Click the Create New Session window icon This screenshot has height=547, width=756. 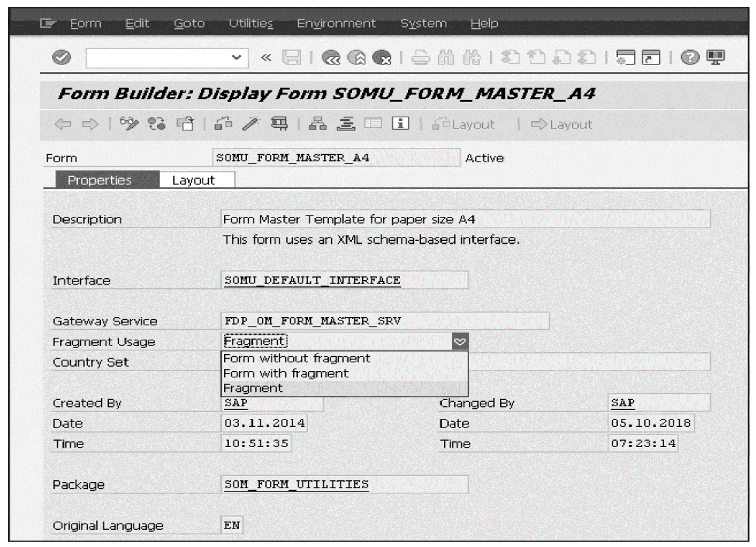(625, 57)
